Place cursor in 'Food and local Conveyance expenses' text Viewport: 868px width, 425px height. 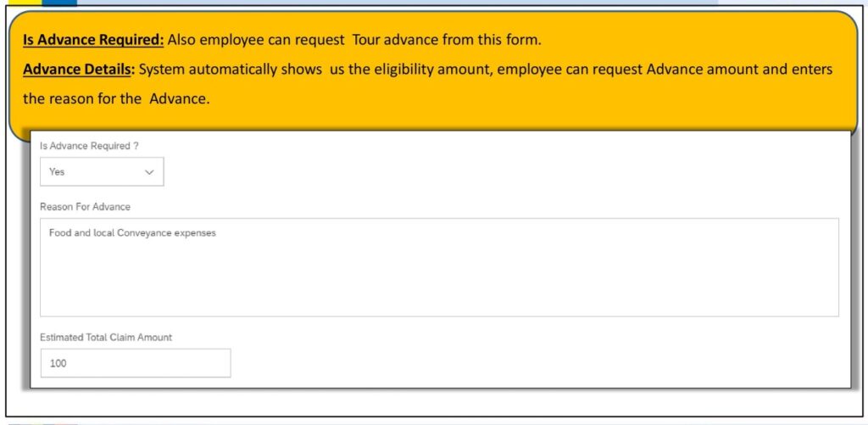(x=132, y=233)
